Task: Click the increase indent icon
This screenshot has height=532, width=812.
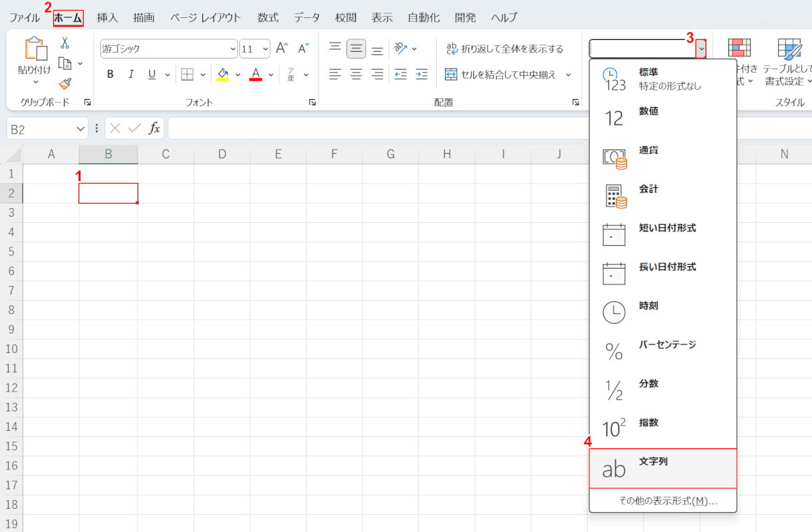Action: (x=422, y=74)
